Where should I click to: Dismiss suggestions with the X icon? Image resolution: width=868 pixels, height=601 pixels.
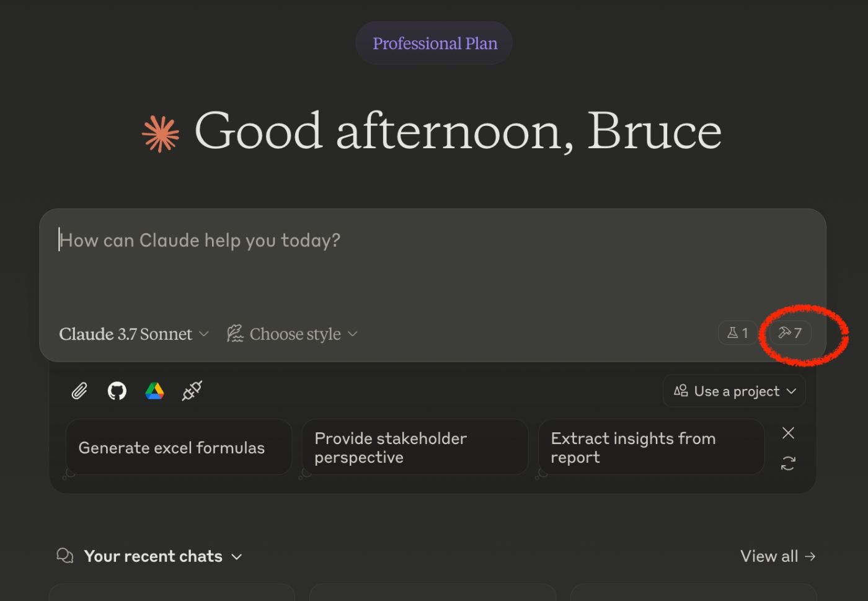(788, 433)
